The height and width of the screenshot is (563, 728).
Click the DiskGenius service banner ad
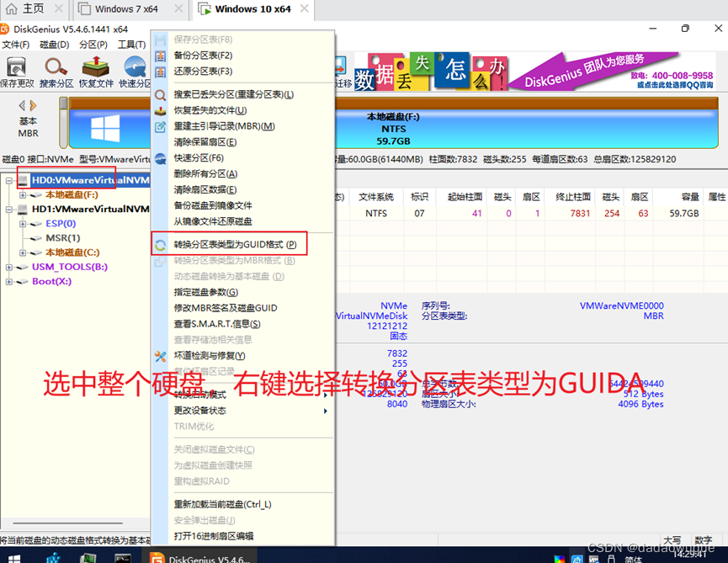tap(535, 71)
